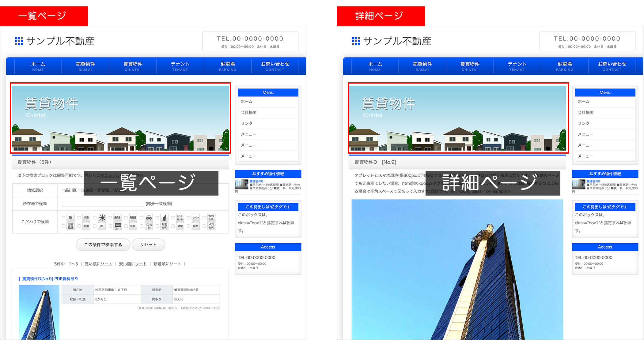Click the blue grid logo on the list page
Screen dimensions: 644x340
[x=19, y=41]
